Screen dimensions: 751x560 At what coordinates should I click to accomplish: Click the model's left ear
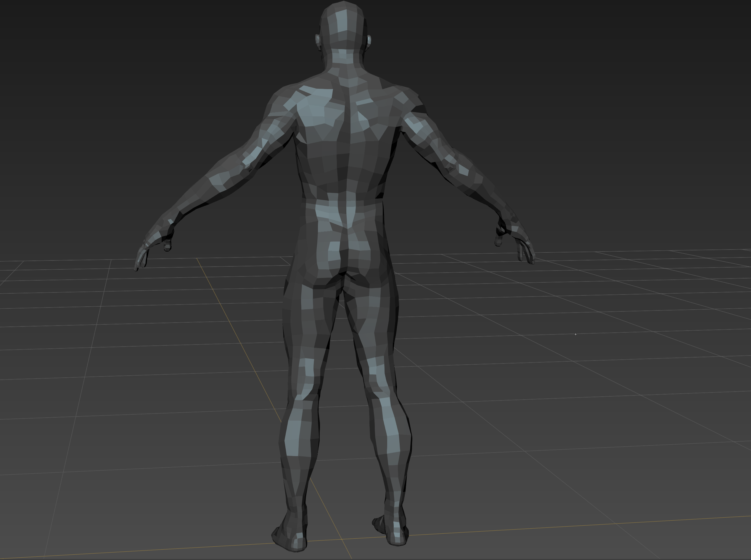(x=318, y=40)
